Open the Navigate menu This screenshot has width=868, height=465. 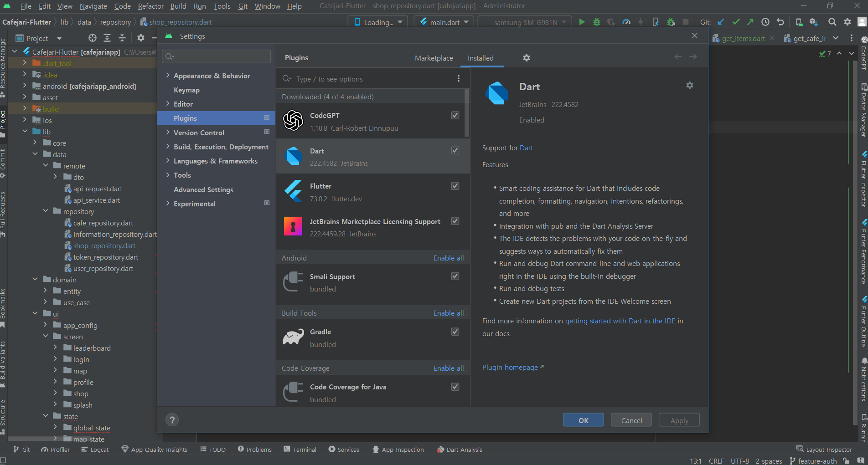[93, 6]
